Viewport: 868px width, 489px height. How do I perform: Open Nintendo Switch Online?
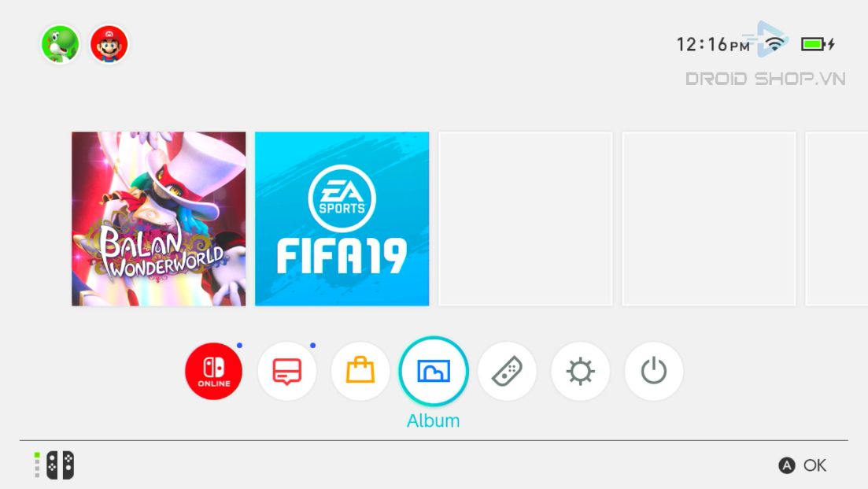click(214, 371)
